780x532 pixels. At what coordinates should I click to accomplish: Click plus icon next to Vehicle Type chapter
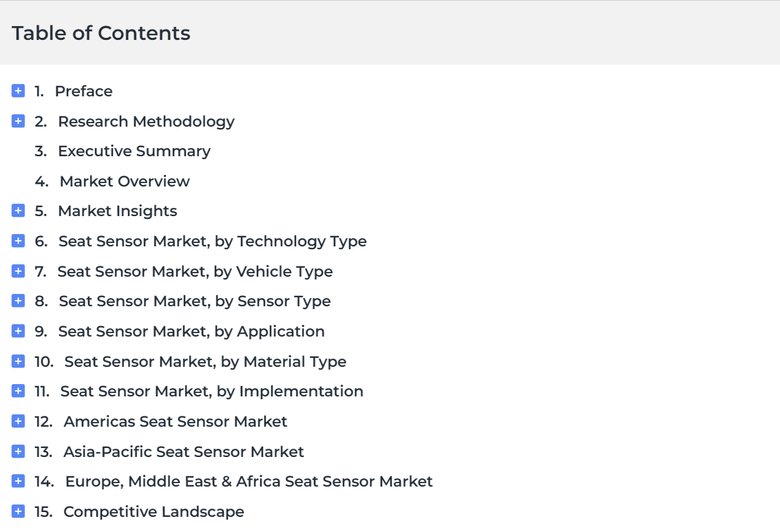(x=19, y=271)
